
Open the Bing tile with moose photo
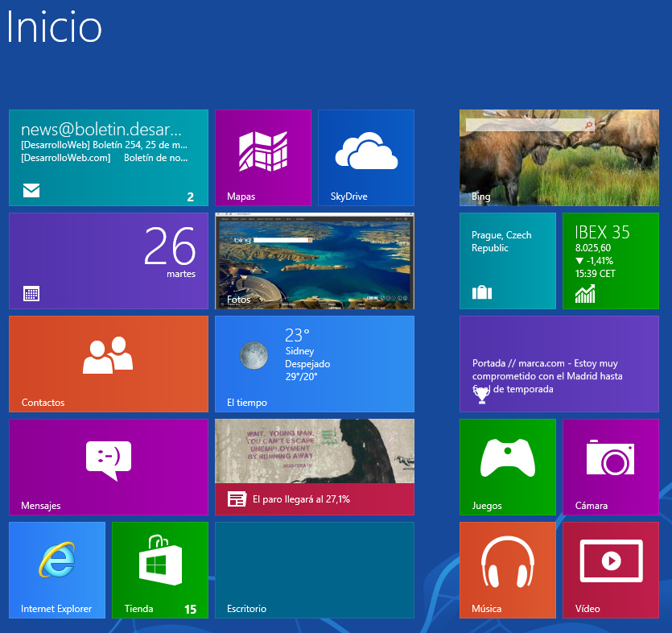click(x=559, y=158)
